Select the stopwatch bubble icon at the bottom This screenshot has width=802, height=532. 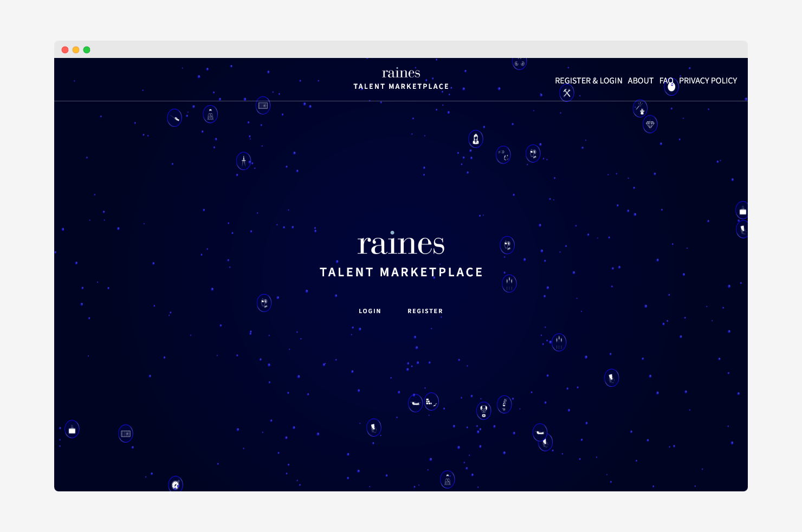point(176,484)
